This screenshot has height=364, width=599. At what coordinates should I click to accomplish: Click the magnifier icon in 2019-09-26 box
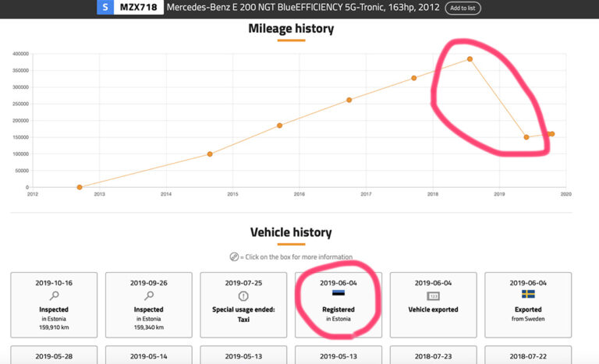point(149,295)
